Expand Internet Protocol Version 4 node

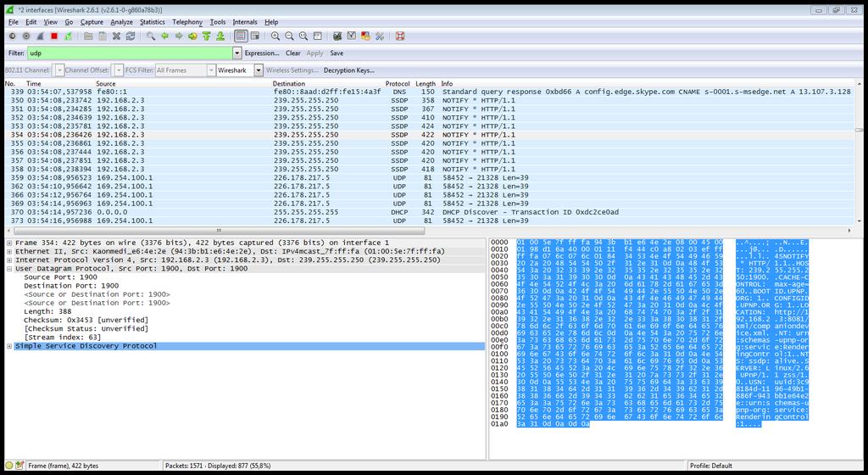pos(9,260)
